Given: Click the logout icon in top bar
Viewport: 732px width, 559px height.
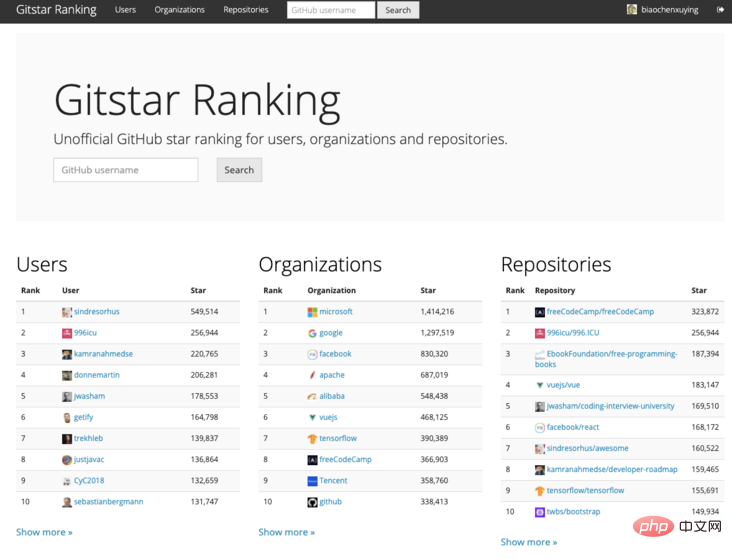Looking at the screenshot, I should [x=720, y=9].
